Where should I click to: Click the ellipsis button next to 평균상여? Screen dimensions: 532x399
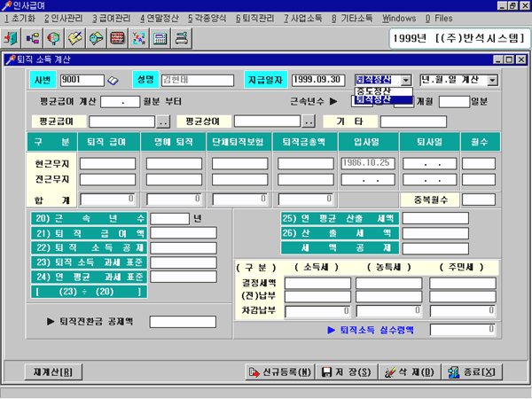coord(308,121)
